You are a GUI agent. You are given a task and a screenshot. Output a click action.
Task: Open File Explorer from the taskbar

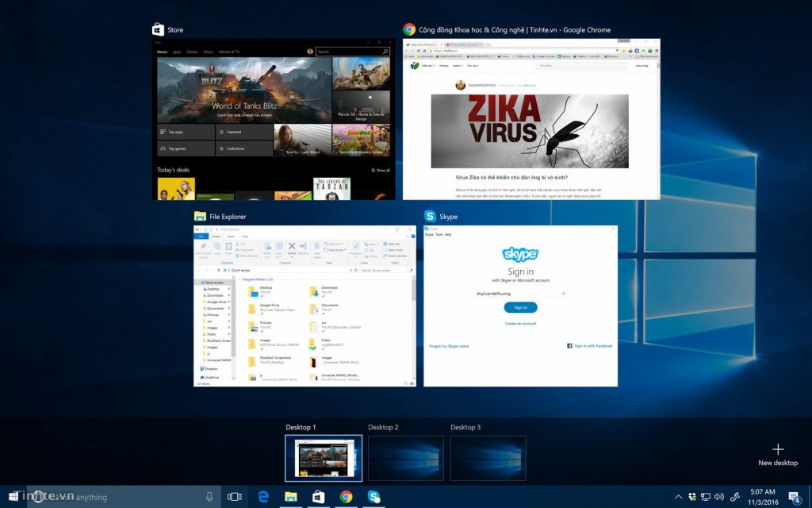point(291,497)
